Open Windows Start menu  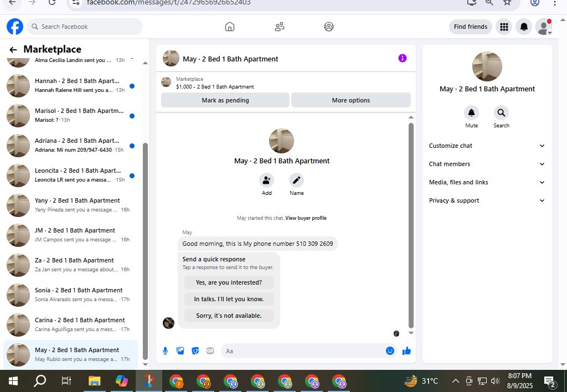pyautogui.click(x=13, y=381)
